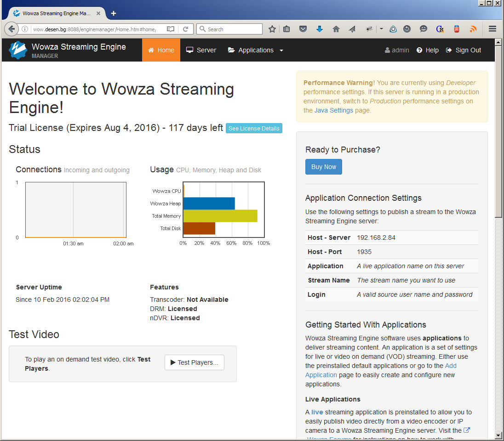The height and width of the screenshot is (441, 504).
Task: Click the Performance Warning heading text
Action: click(x=339, y=83)
